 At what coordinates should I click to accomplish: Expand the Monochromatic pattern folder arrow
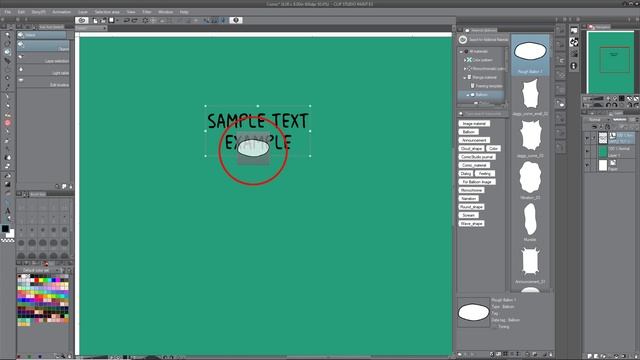[x=464, y=69]
